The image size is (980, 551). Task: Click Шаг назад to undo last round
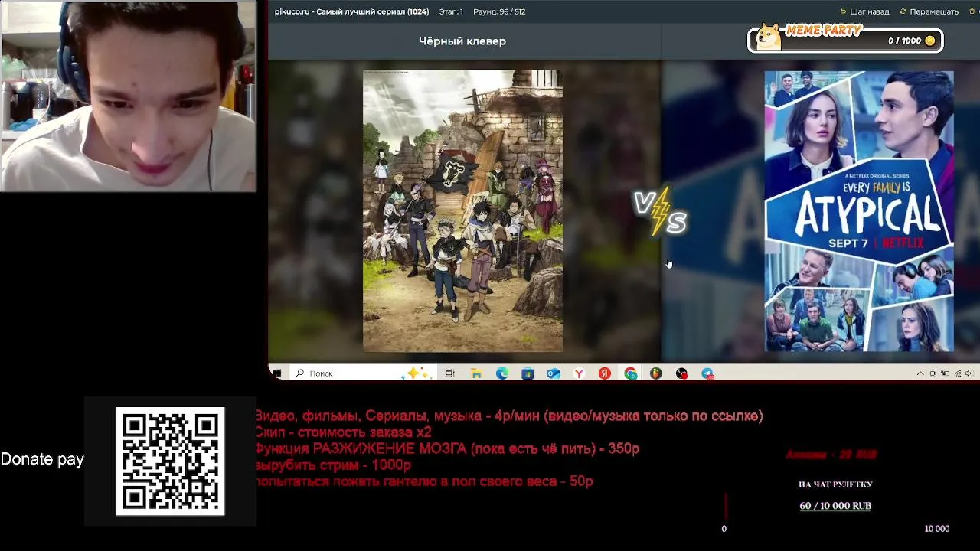click(x=865, y=11)
